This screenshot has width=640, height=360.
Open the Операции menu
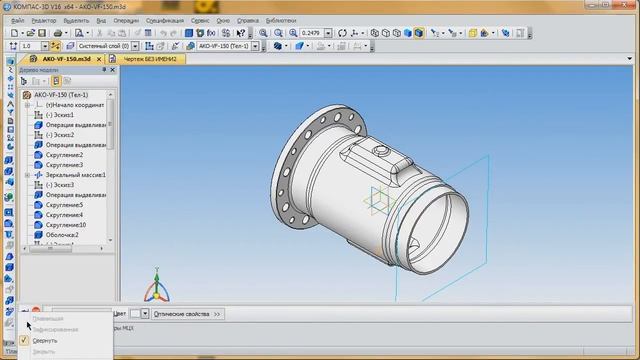tap(126, 20)
